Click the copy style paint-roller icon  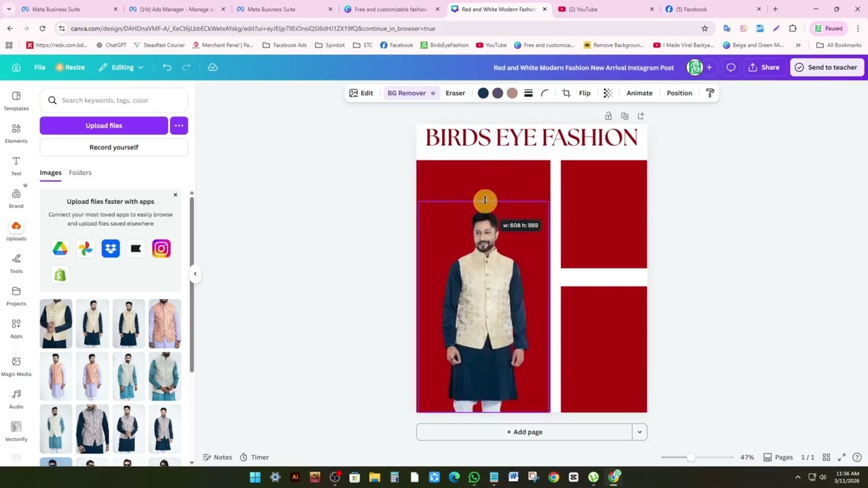tap(710, 93)
